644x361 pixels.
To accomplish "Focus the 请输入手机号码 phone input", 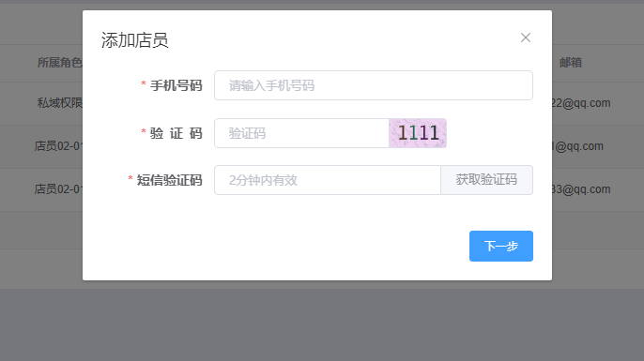I will pyautogui.click(x=374, y=85).
